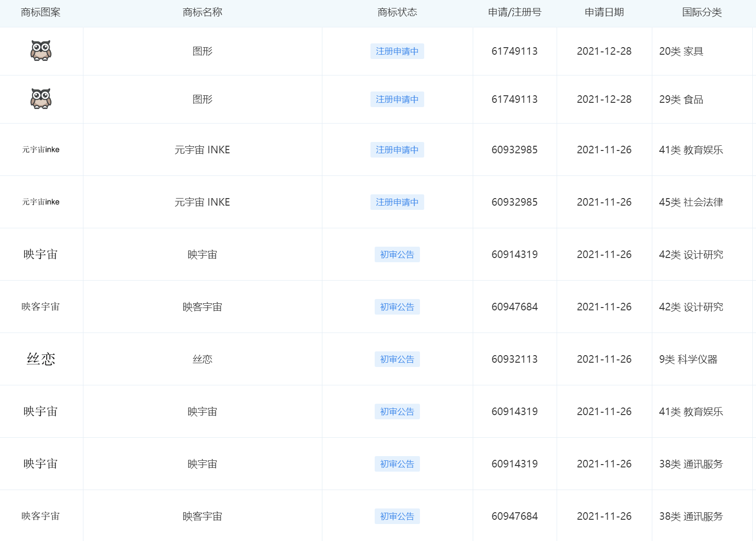Click 初审公告 tag in 映客宇宙 42类 row
Image resolution: width=756 pixels, height=541 pixels.
(x=397, y=307)
